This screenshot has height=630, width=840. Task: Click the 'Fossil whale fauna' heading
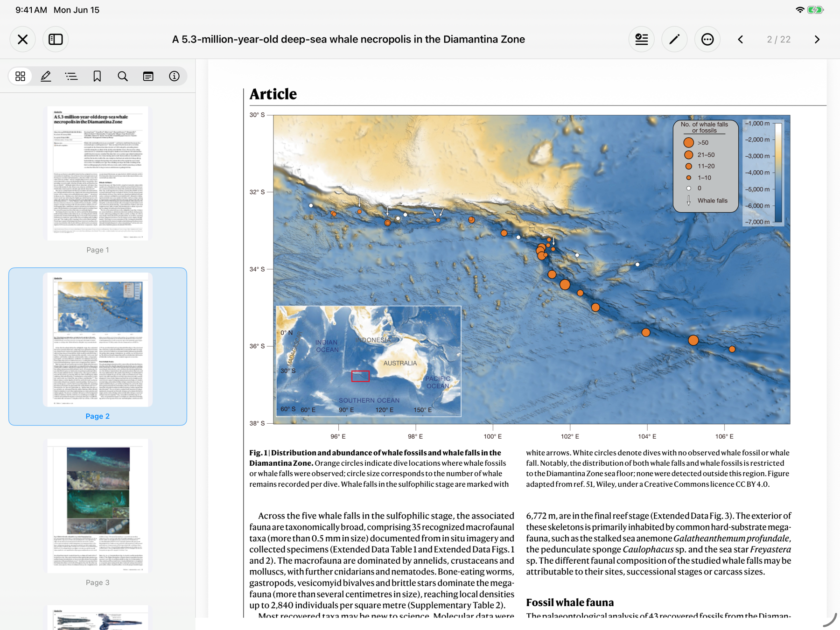(x=570, y=602)
